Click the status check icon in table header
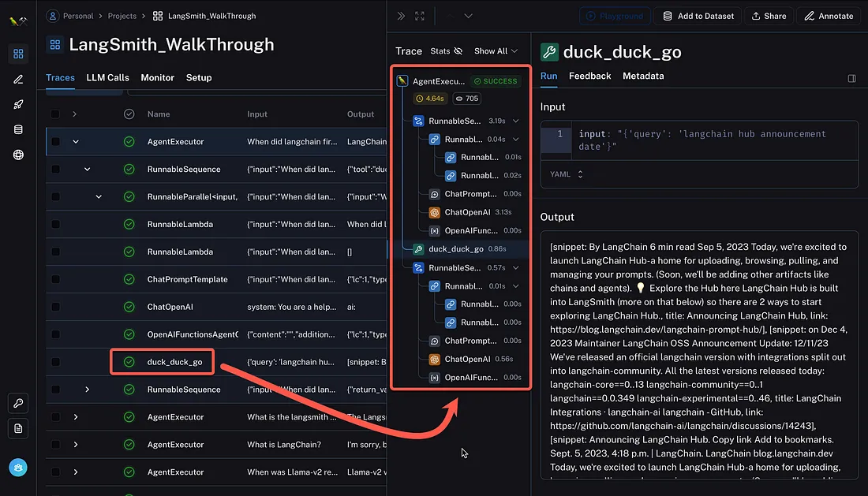Image resolution: width=868 pixels, height=496 pixels. [x=129, y=114]
